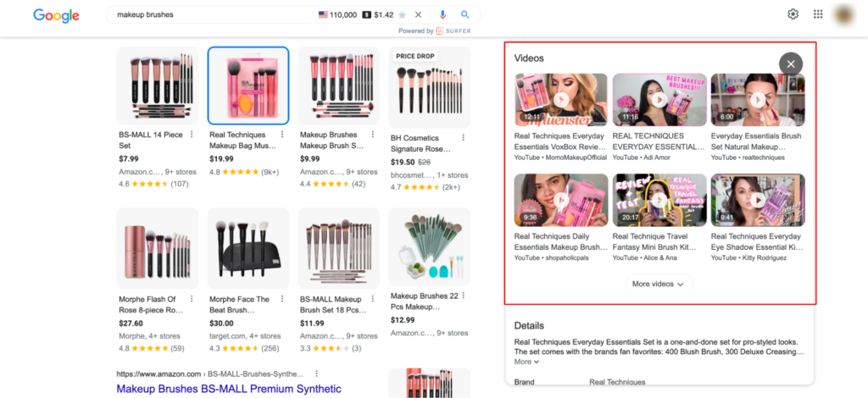
Task: Open Real Techniques Makeup Bag title link
Action: (242, 141)
